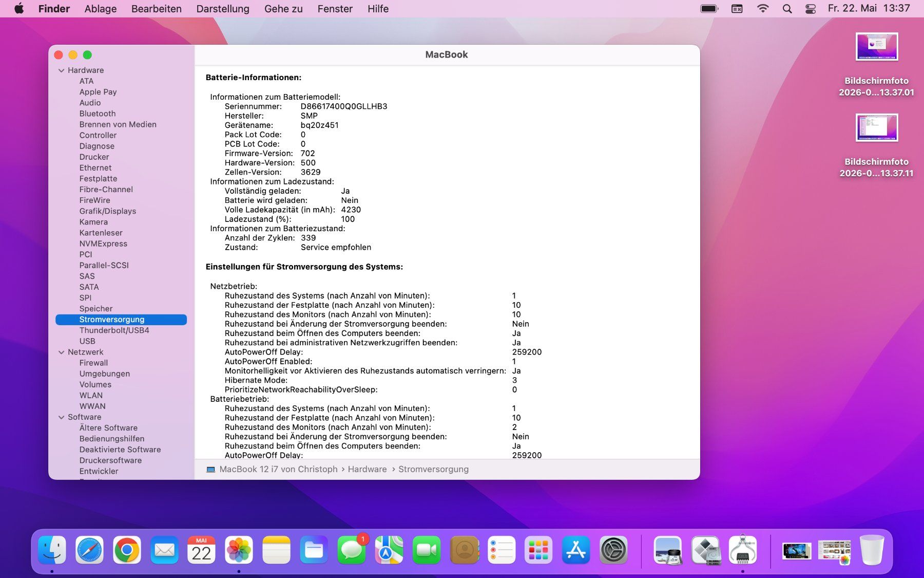Open the Trash in the Dock
Screen dimensions: 924x578
click(x=872, y=550)
